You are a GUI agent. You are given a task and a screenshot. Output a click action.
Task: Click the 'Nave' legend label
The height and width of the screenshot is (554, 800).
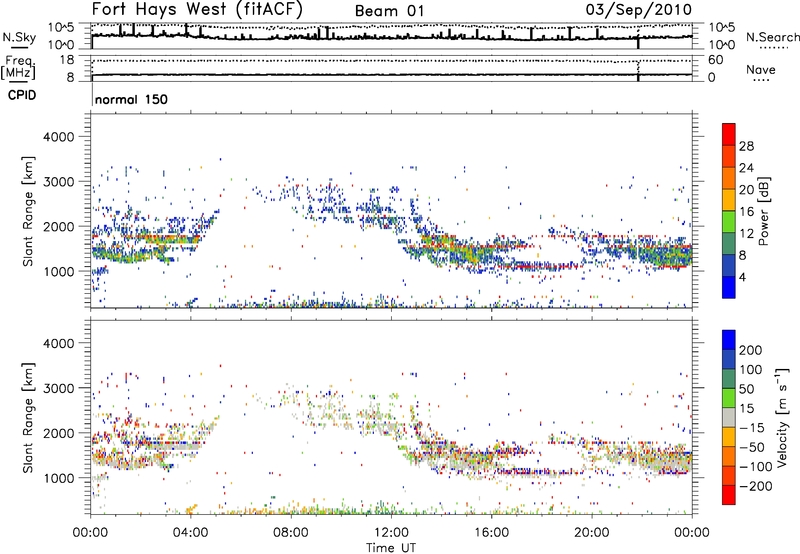coord(761,69)
